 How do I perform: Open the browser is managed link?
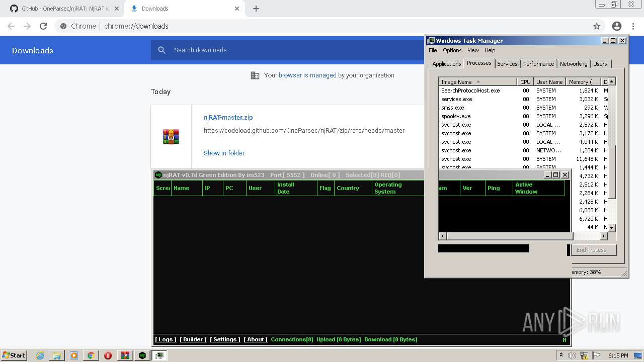[x=307, y=75]
